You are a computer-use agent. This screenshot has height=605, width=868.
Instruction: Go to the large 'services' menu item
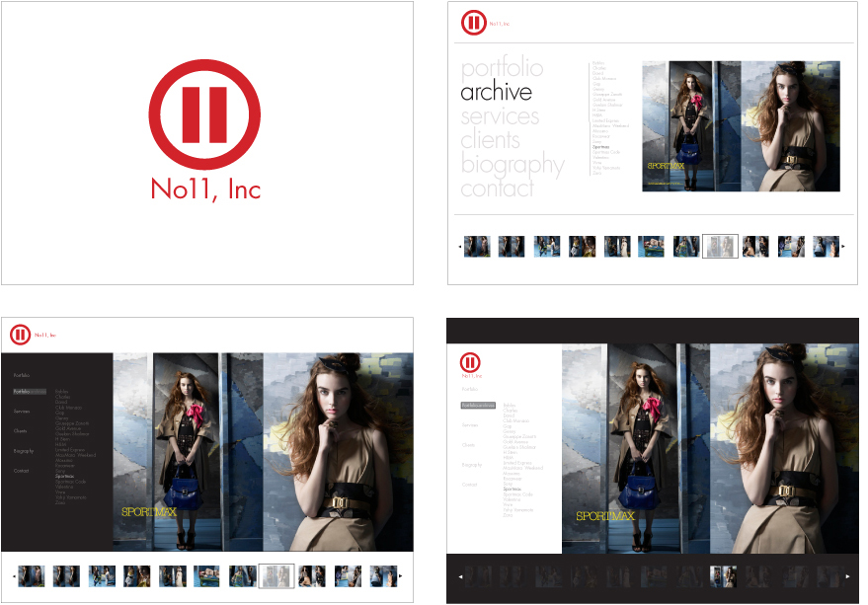point(500,116)
